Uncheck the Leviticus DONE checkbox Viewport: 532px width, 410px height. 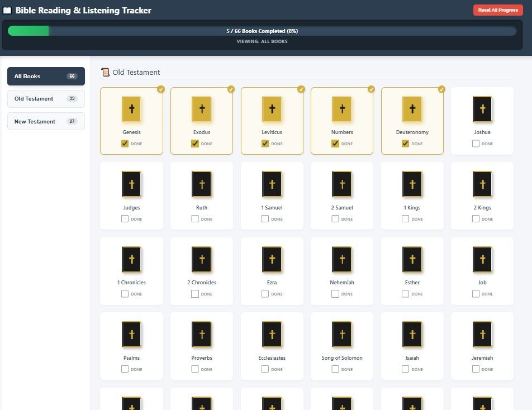(x=265, y=144)
